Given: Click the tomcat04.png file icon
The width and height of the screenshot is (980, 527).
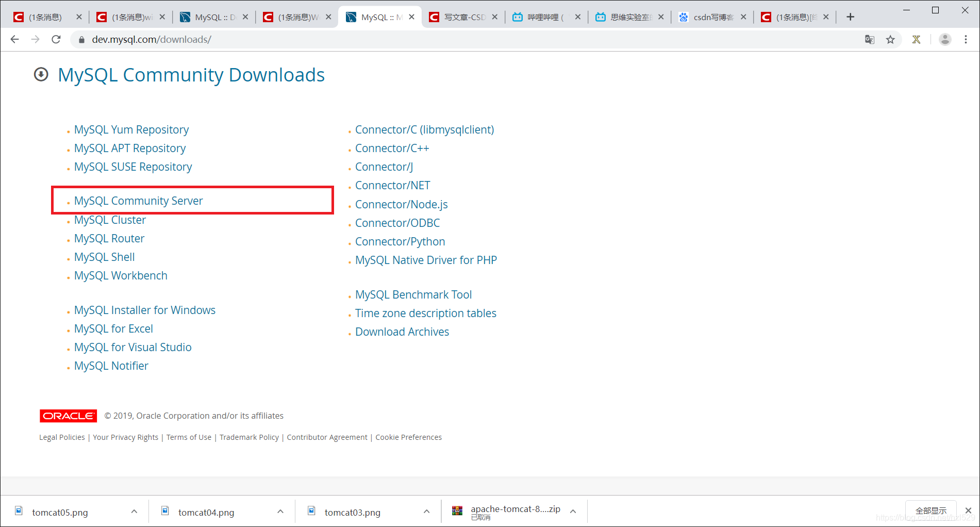Looking at the screenshot, I should (165, 510).
